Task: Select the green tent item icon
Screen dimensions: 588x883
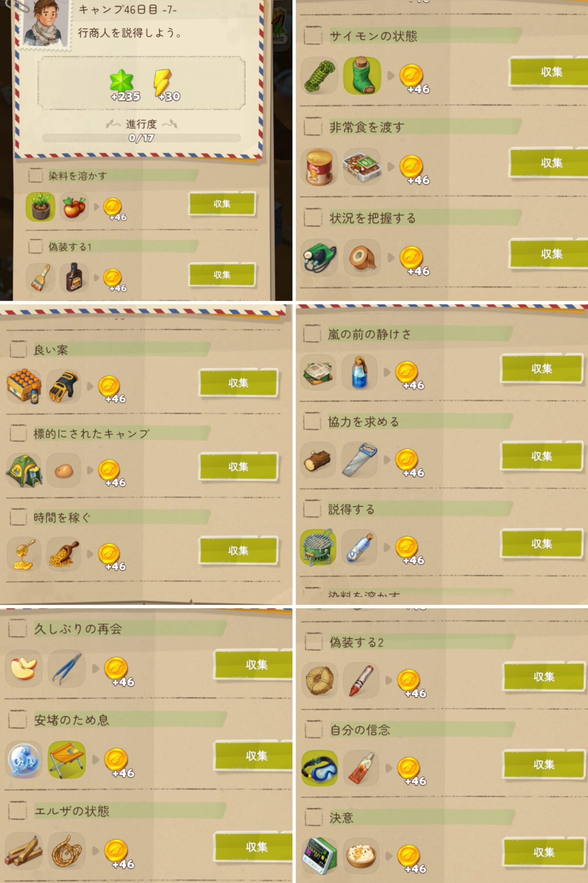Action: [x=24, y=470]
